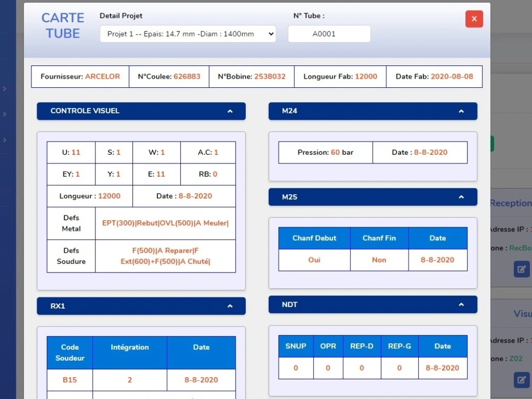
Task: Expand third sidebar chevron on left edge
Action: [5, 140]
